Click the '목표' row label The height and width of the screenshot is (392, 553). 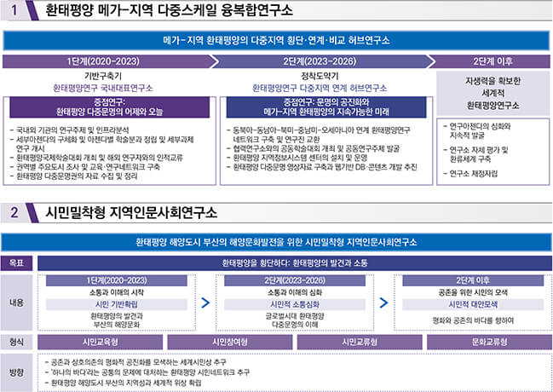coord(16,263)
